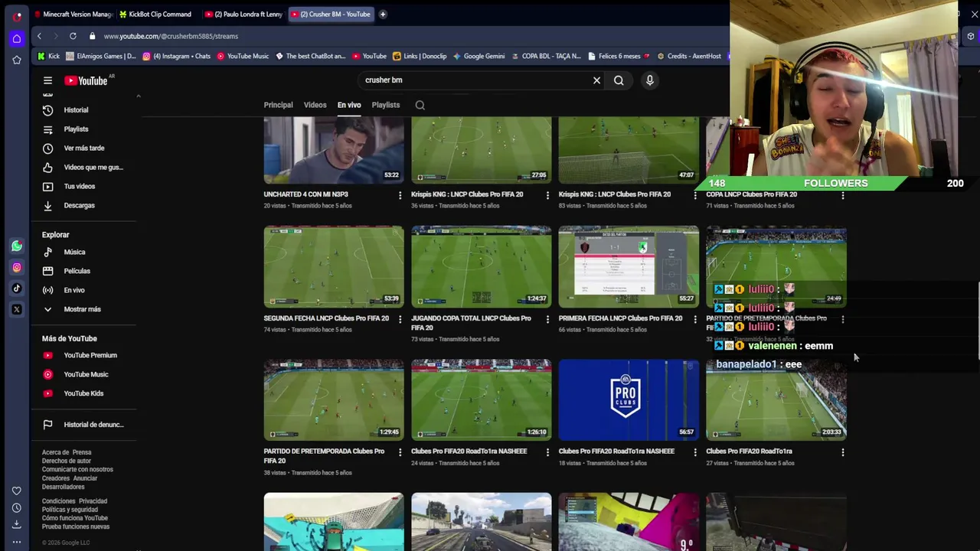Open options for Clubes Pro FIFA20 RoadTo1ra
Viewport: 980px width, 551px height.
(x=843, y=452)
